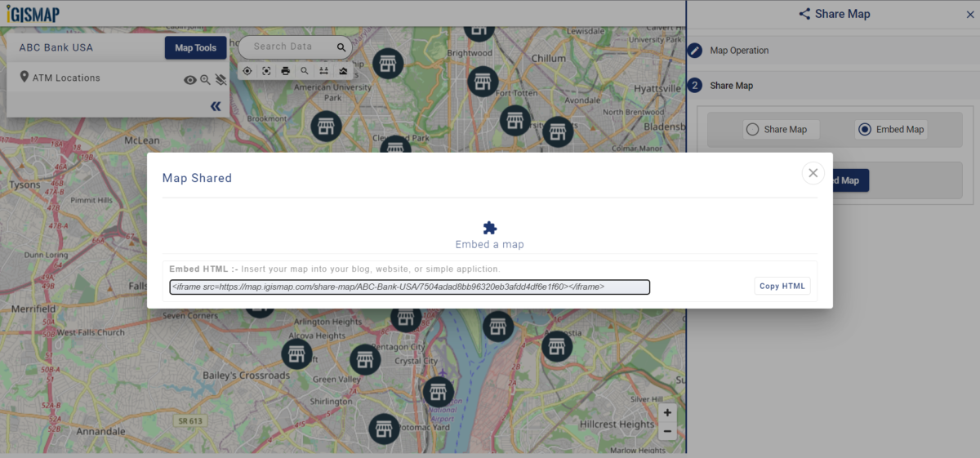
Task: Toggle ATM Locations layer visibility eye
Action: tap(189, 80)
